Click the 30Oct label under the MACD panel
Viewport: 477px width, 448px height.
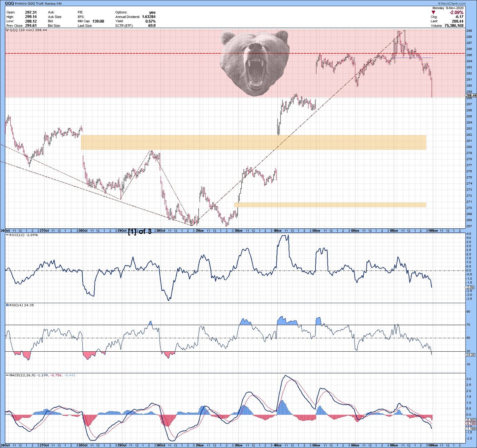pos(161,444)
